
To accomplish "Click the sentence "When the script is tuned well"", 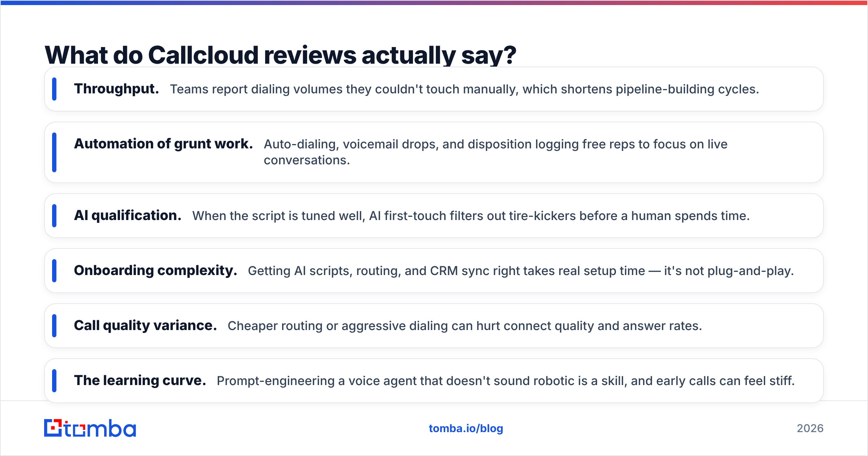I will point(471,216).
